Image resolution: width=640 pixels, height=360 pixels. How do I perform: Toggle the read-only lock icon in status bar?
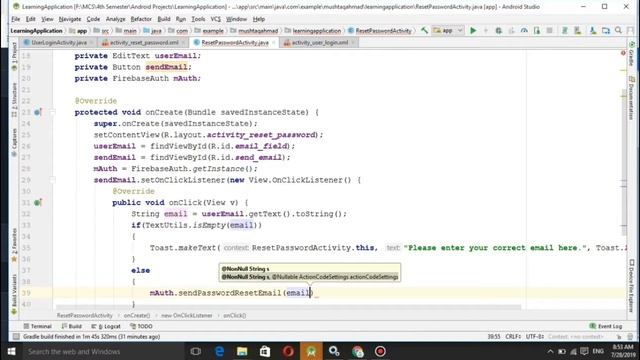(x=619, y=337)
